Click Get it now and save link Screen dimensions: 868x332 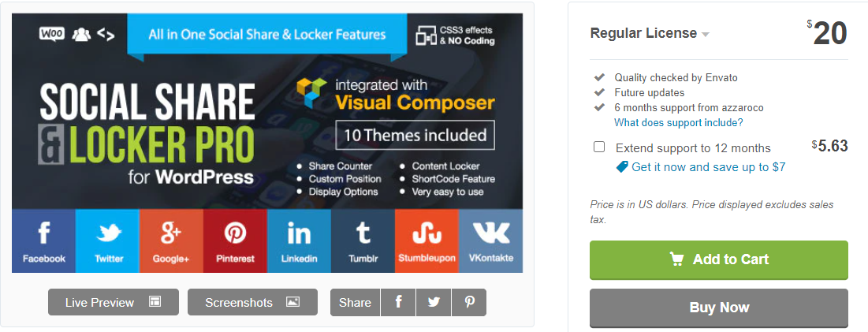(701, 166)
